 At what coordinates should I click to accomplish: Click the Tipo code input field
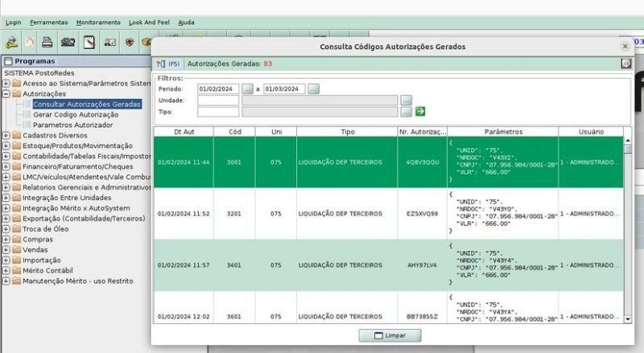point(218,112)
